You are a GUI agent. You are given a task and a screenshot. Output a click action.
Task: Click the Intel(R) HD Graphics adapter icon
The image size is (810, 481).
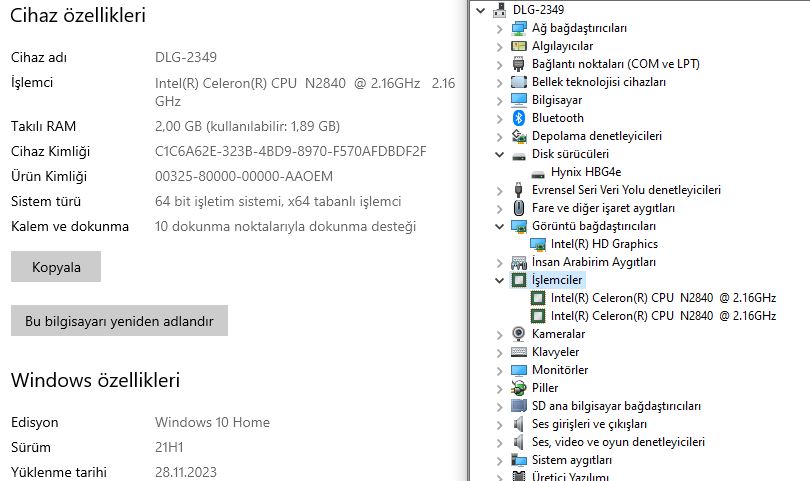(x=538, y=244)
